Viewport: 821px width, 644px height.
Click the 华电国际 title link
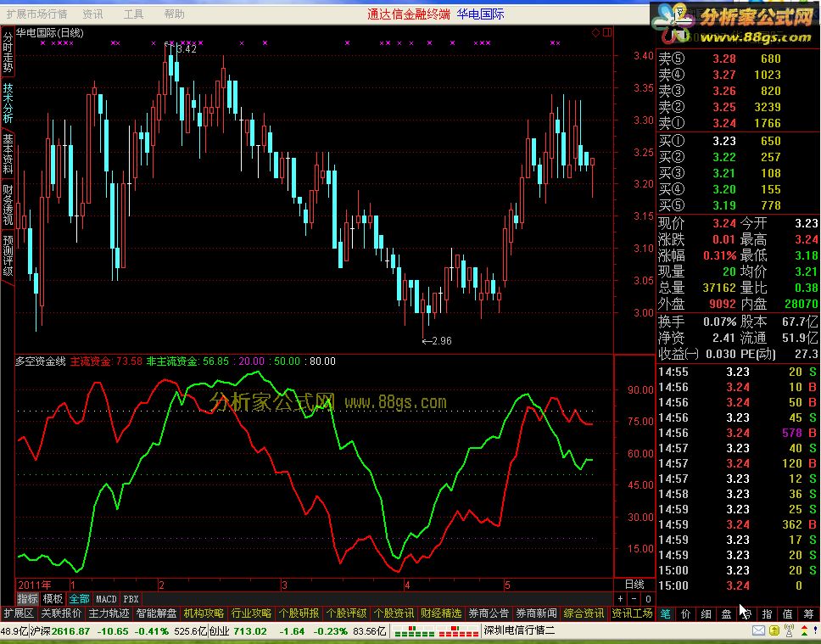coord(480,14)
